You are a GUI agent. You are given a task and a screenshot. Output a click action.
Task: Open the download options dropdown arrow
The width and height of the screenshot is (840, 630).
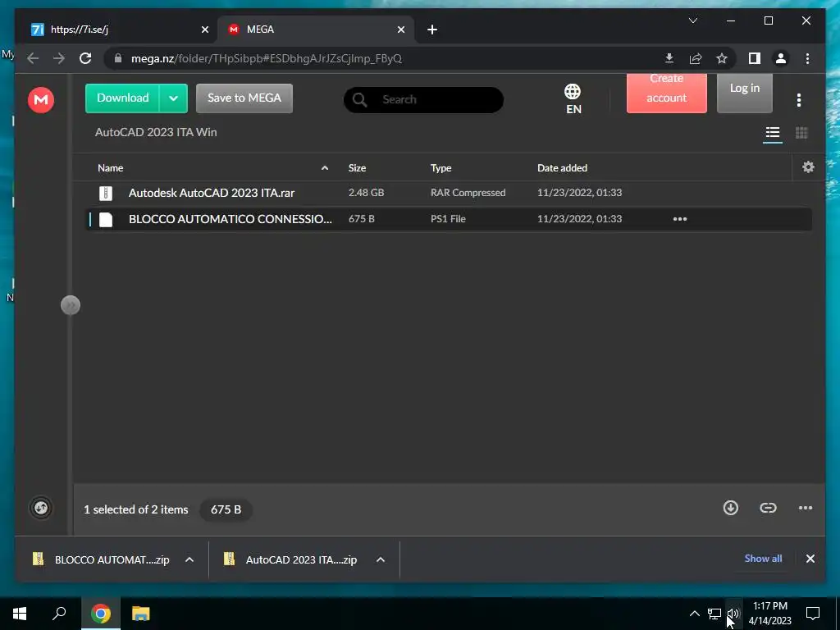coord(173,98)
